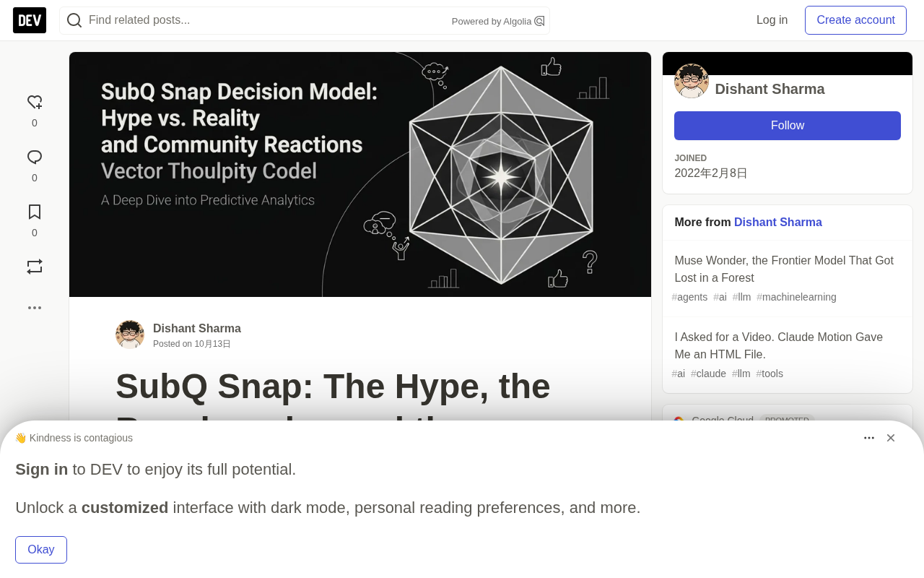Follow Dishant Sharma
The width and height of the screenshot is (924, 578).
(788, 126)
